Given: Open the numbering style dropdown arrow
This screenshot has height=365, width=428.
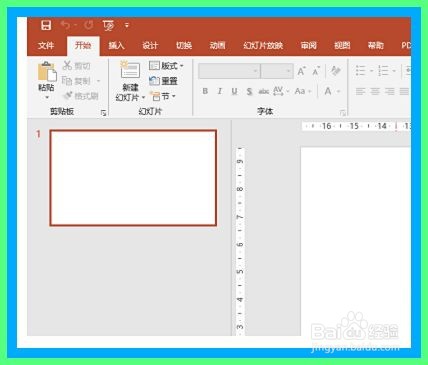Looking at the screenshot, I should click(x=394, y=71).
